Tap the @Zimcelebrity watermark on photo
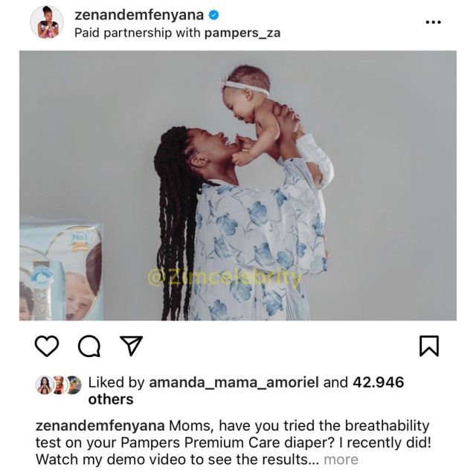Screen dimensions: 476x476 click(225, 278)
